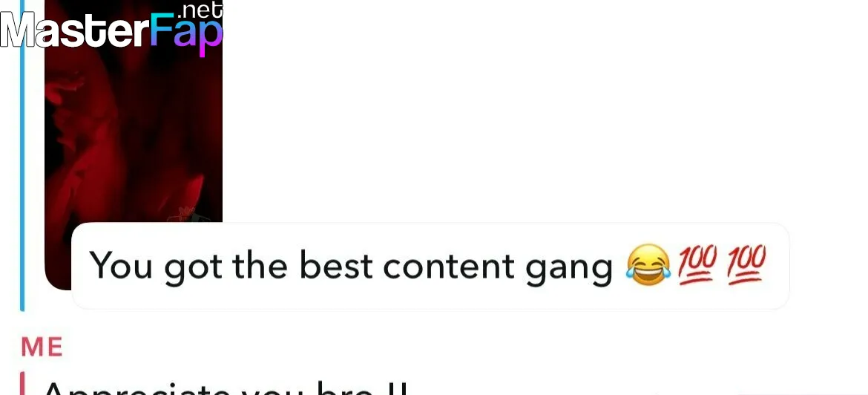
Task: Click the ".net" text in the watermark
Action: pyautogui.click(x=200, y=10)
